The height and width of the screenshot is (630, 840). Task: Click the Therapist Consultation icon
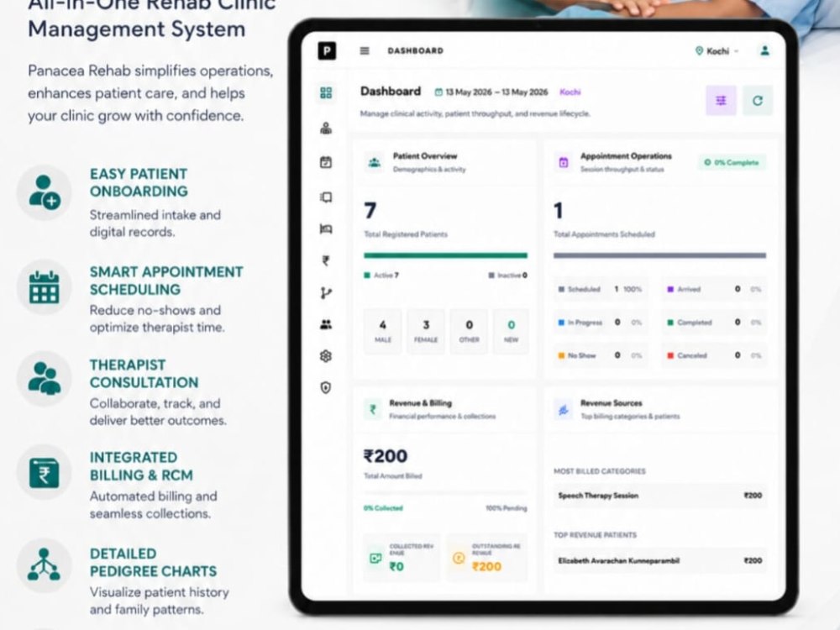coord(44,379)
